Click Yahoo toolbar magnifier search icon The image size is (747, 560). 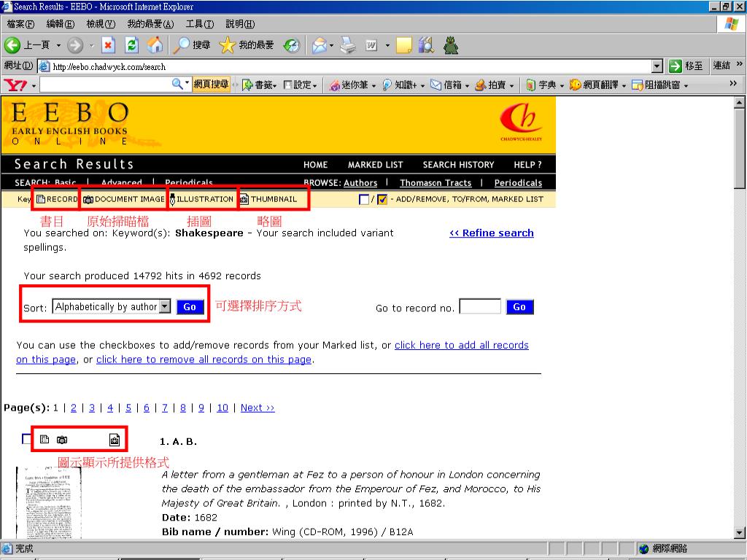(x=177, y=85)
